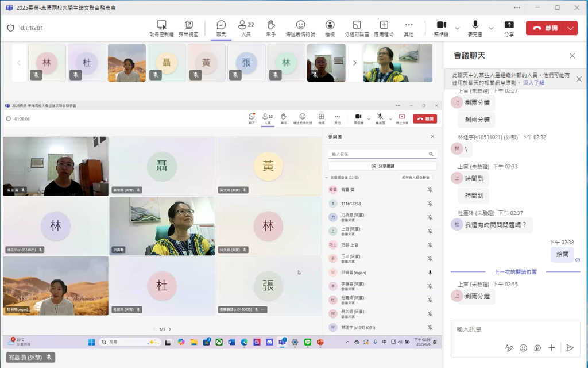588x368 pixels.
Task: Click Mute all (將所有人設為靜音) button
Action: click(x=416, y=177)
